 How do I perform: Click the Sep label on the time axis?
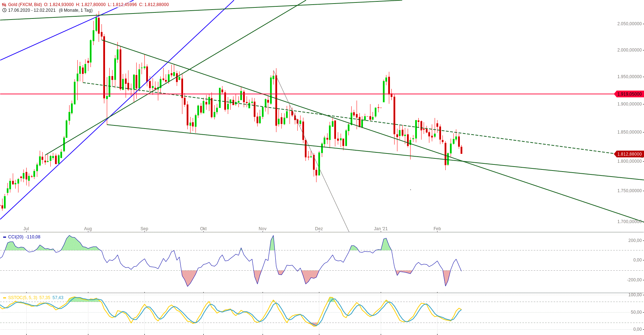tap(144, 229)
